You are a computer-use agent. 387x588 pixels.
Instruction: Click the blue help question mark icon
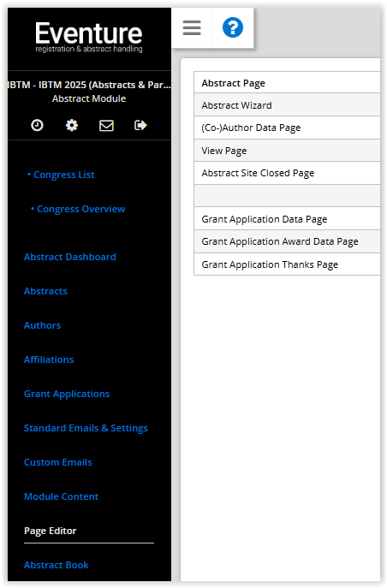pyautogui.click(x=233, y=27)
